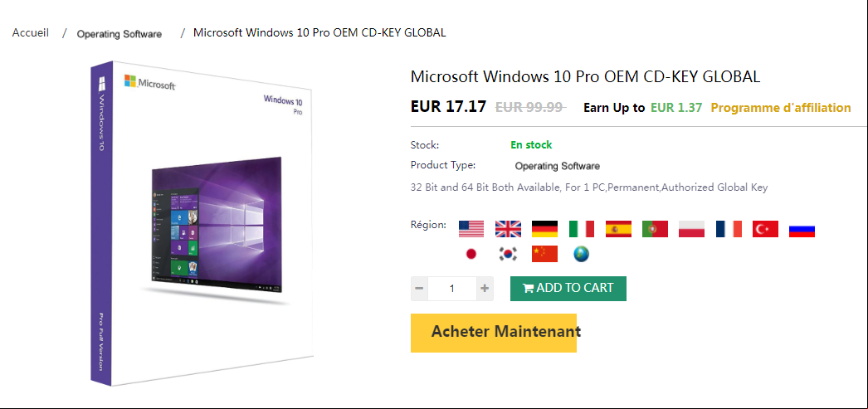Select the Polish flag region
The image size is (868, 409).
click(691, 229)
